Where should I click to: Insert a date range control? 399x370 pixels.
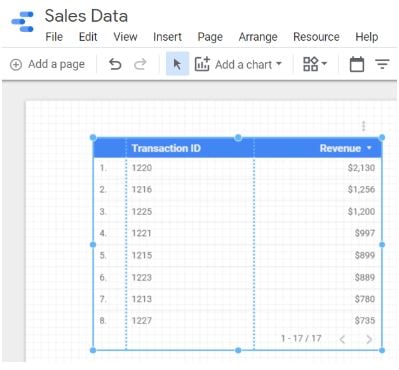(357, 64)
